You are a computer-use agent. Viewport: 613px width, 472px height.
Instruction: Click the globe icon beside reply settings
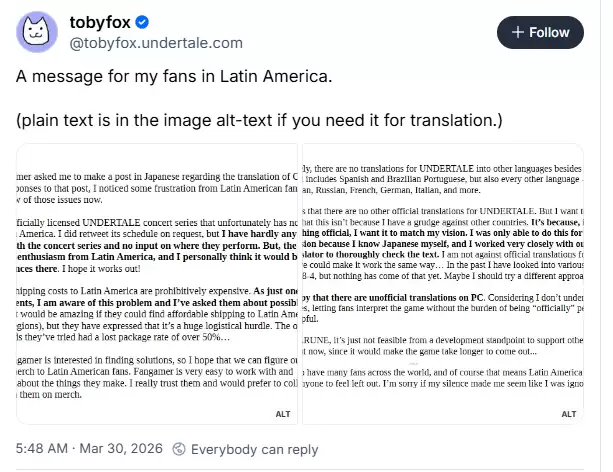tap(176, 450)
